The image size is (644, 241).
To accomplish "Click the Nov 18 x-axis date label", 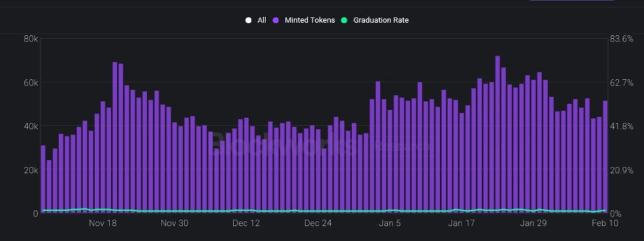I will pos(103,223).
